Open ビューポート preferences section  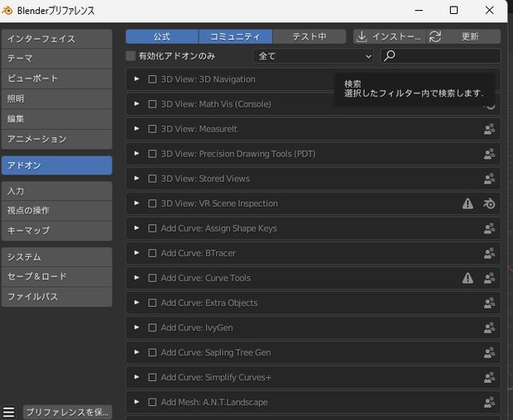[57, 79]
